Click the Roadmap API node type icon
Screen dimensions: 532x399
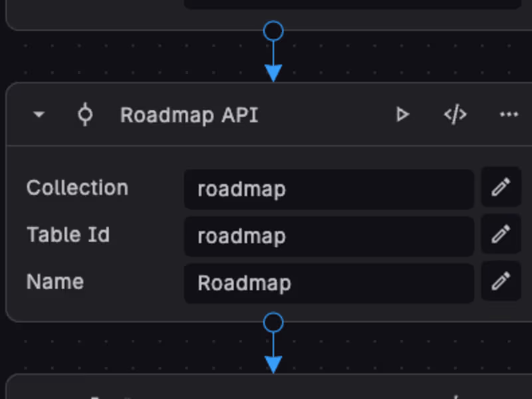coord(84,115)
